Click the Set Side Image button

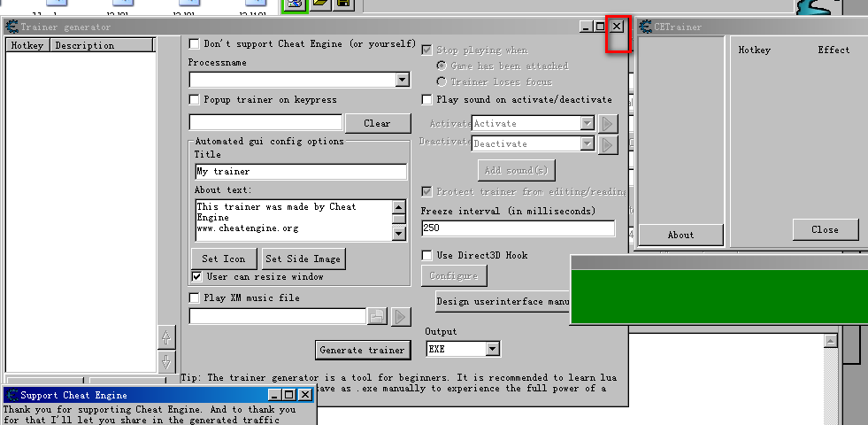click(303, 259)
